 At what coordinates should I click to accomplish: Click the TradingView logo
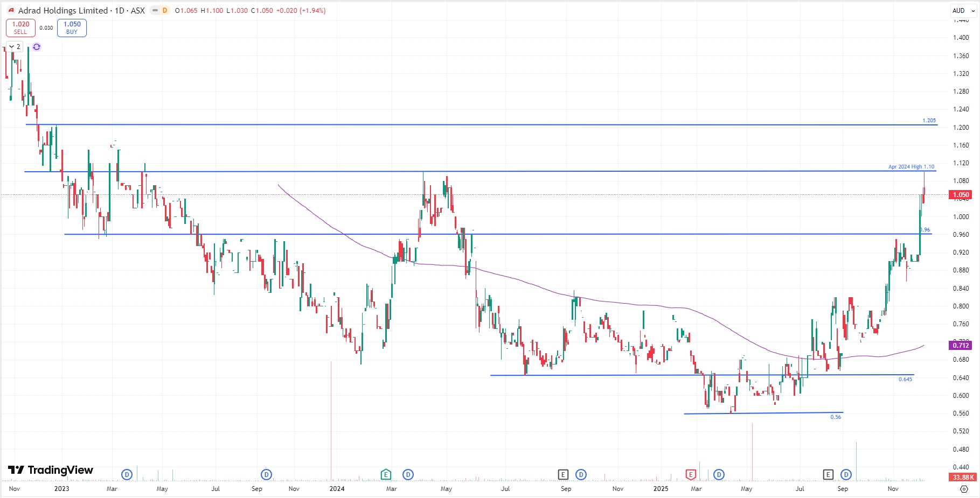(51, 470)
